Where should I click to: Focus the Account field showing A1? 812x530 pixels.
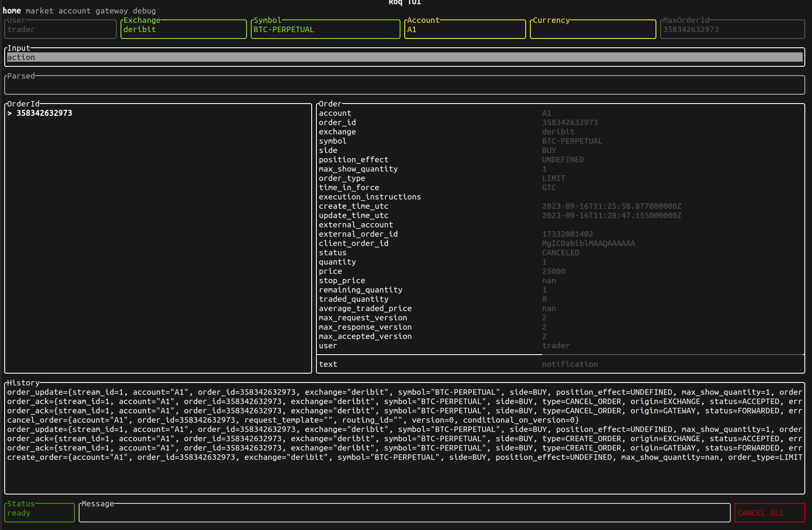point(465,29)
